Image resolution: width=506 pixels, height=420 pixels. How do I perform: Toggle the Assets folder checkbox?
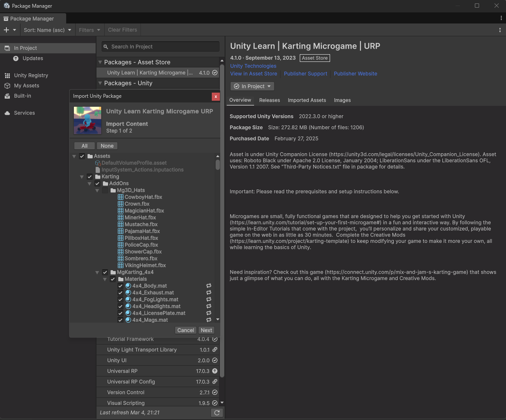click(x=82, y=156)
